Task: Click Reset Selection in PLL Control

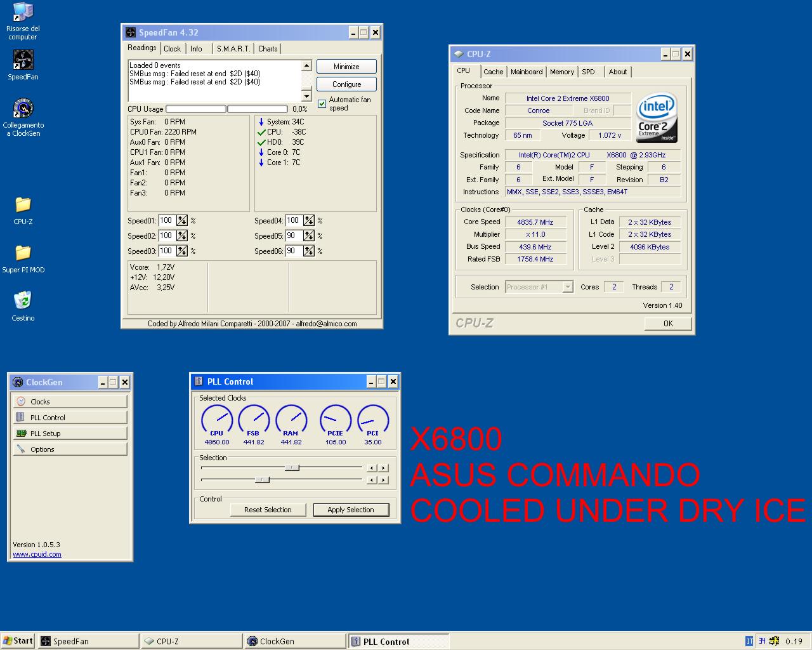Action: tap(268, 510)
